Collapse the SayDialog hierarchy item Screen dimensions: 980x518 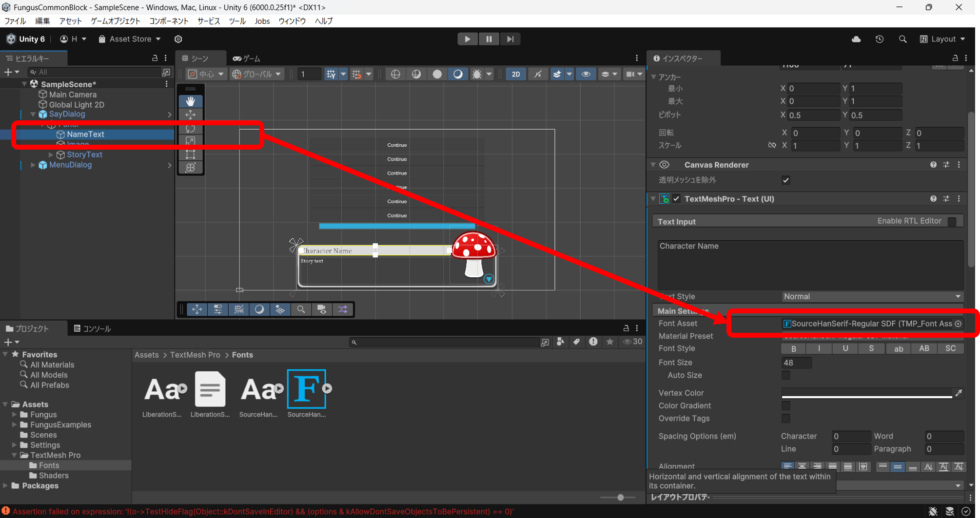click(x=33, y=114)
